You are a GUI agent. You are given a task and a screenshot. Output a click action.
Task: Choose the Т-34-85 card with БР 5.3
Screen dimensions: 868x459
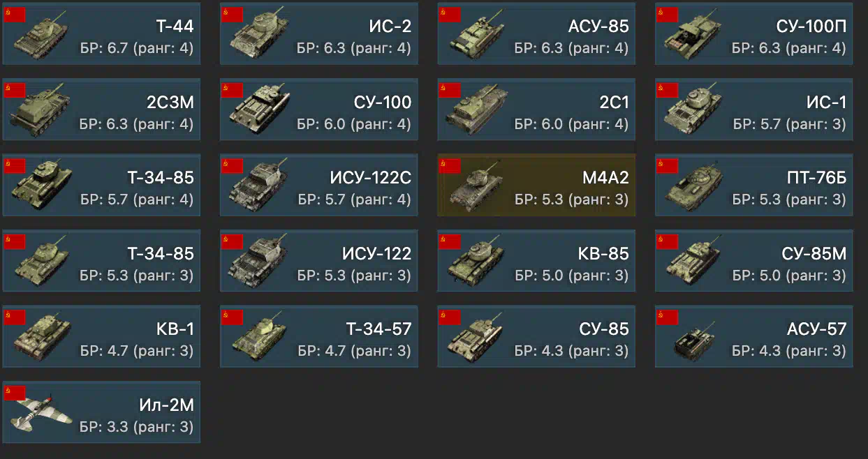[101, 261]
